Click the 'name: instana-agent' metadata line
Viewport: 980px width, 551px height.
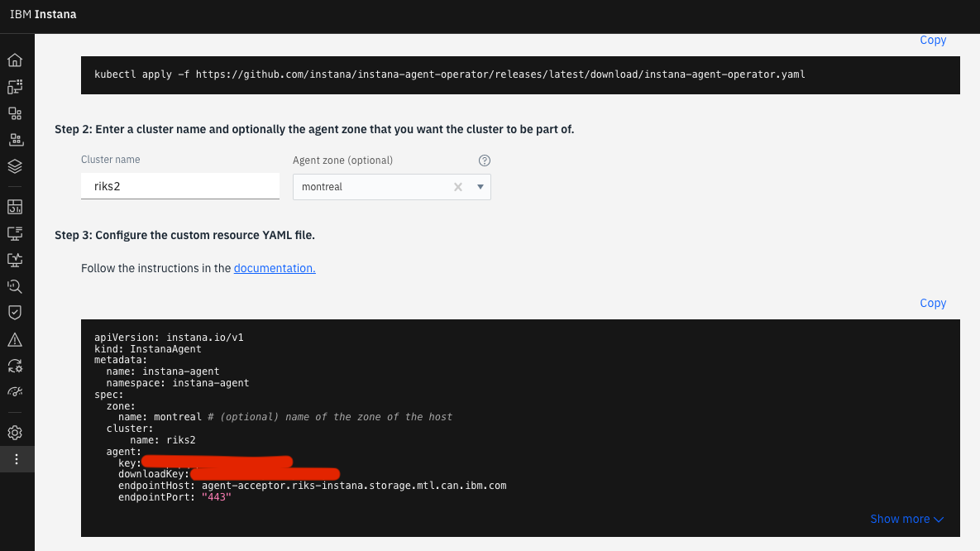click(x=162, y=371)
